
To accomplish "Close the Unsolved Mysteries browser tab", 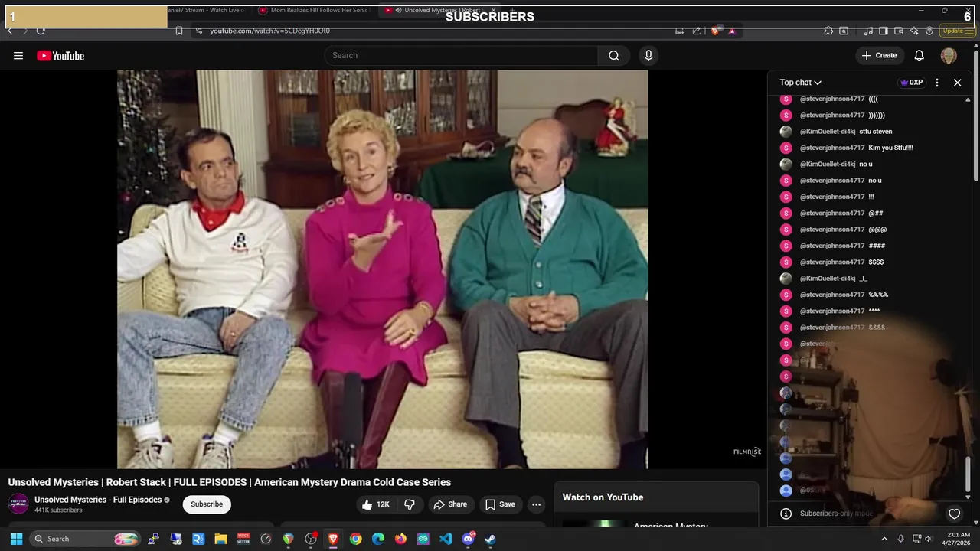I will (x=494, y=11).
